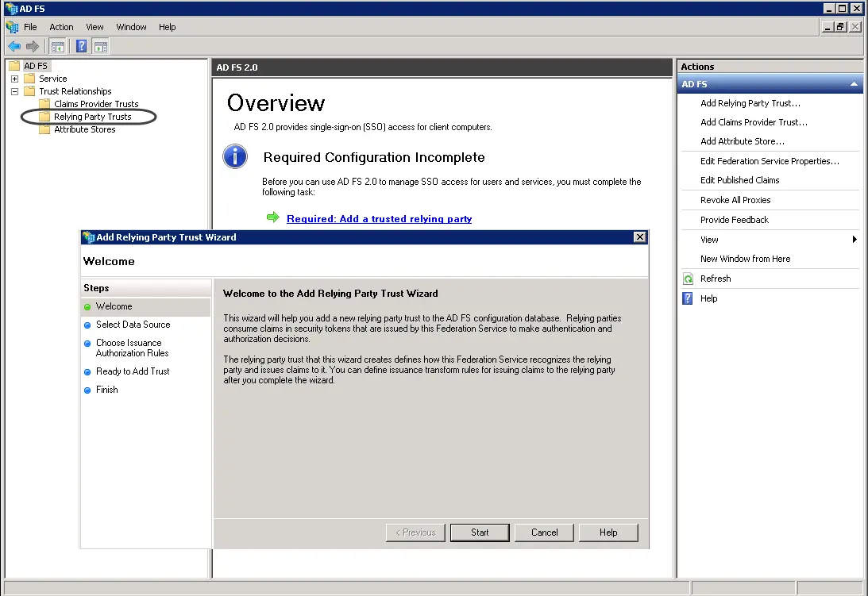Click the AD FS root folder icon
Viewport: 868px width, 596px height.
click(14, 66)
